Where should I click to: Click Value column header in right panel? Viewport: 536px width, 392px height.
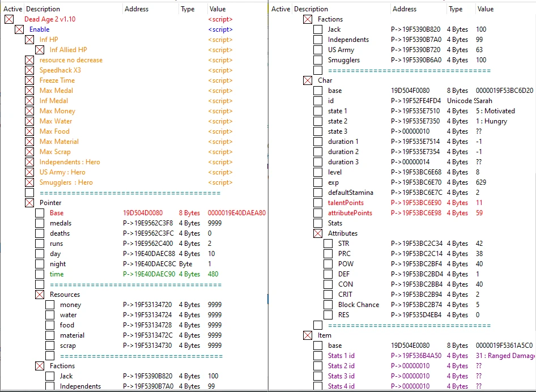tap(485, 9)
